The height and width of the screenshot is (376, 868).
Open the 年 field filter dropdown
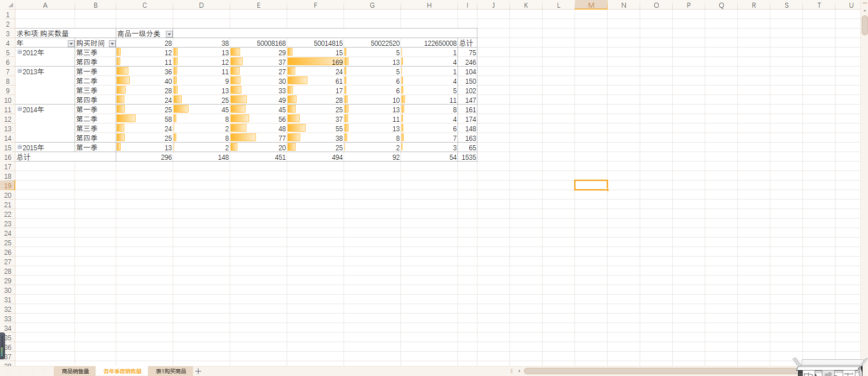(71, 43)
